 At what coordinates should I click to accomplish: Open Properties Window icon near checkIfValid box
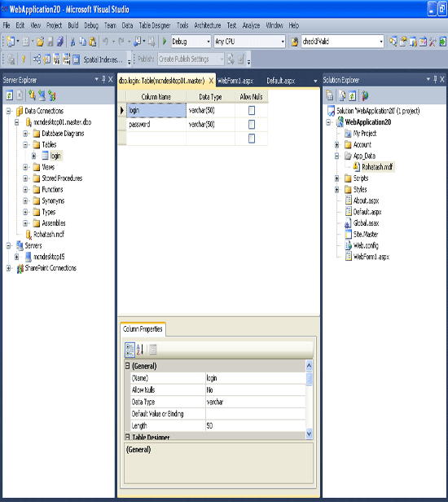[403, 42]
